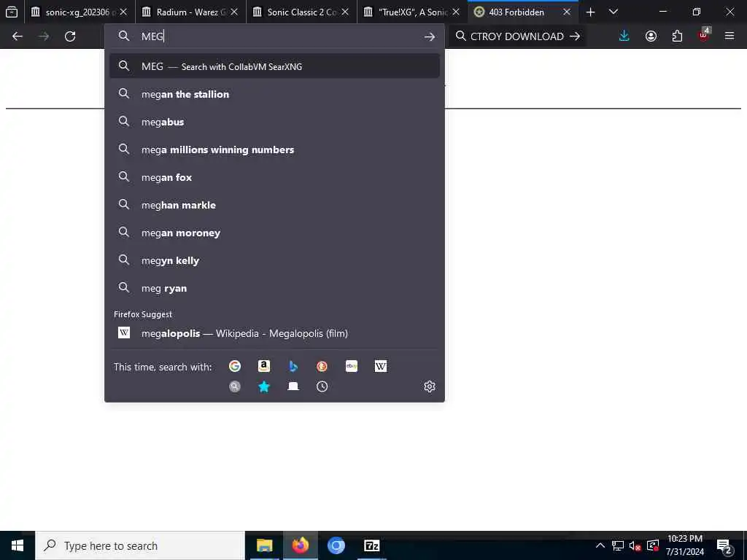Launch 7-Zip from the taskbar
This screenshot has width=747, height=560.
pos(371,545)
